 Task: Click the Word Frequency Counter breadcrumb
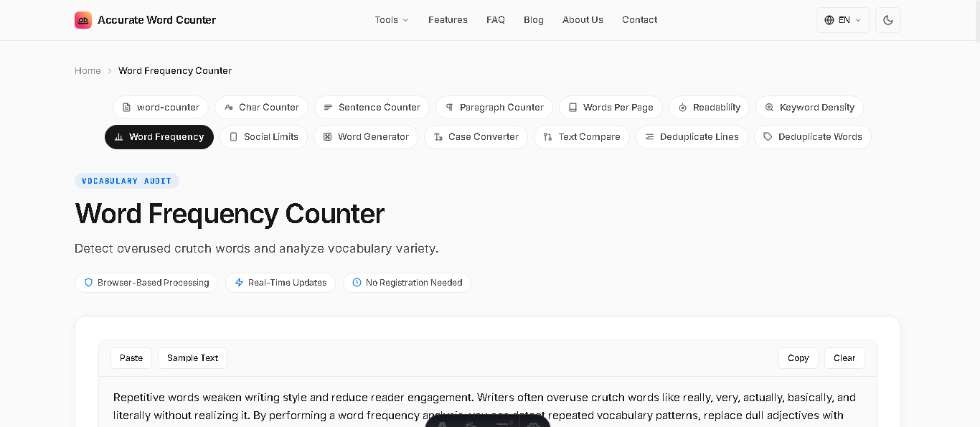click(175, 70)
